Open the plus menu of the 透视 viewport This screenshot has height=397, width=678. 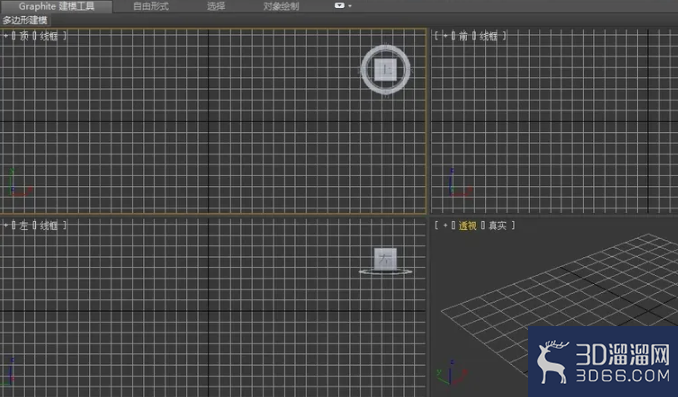pos(445,225)
